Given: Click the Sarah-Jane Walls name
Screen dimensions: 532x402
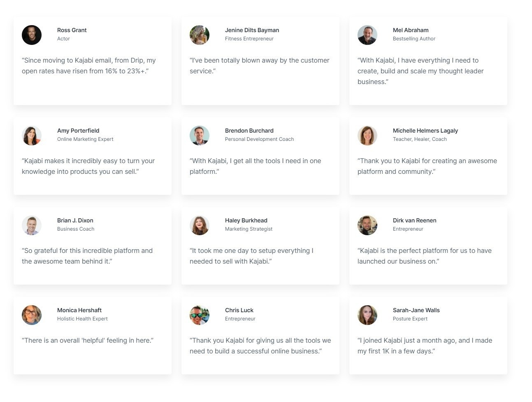Looking at the screenshot, I should click(x=416, y=310).
